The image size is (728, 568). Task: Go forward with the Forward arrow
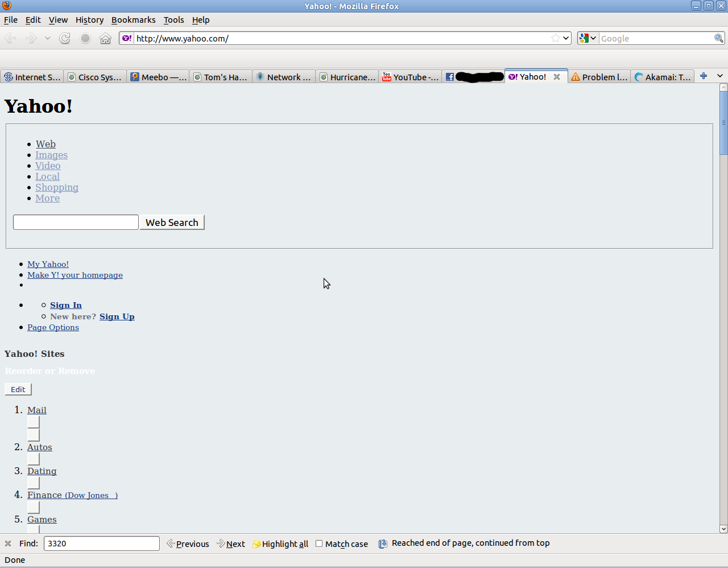(x=31, y=38)
